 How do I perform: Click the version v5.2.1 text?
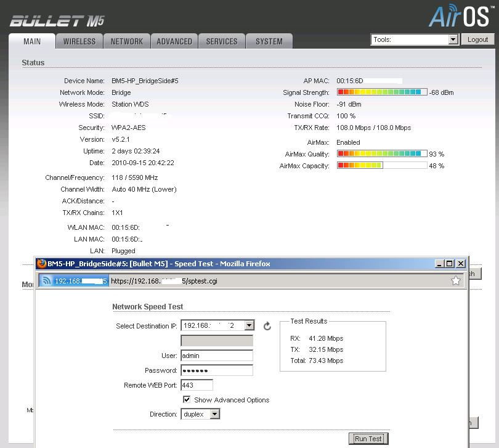pyautogui.click(x=120, y=139)
